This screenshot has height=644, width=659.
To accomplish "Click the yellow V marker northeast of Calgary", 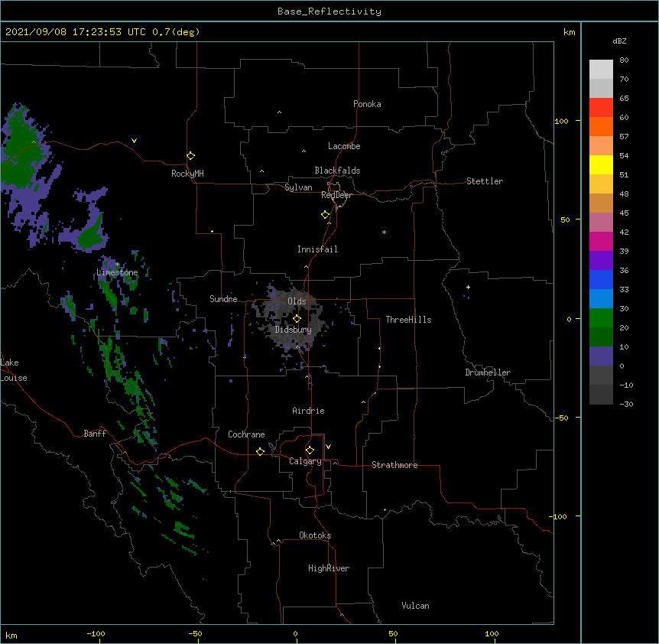I will [x=328, y=447].
